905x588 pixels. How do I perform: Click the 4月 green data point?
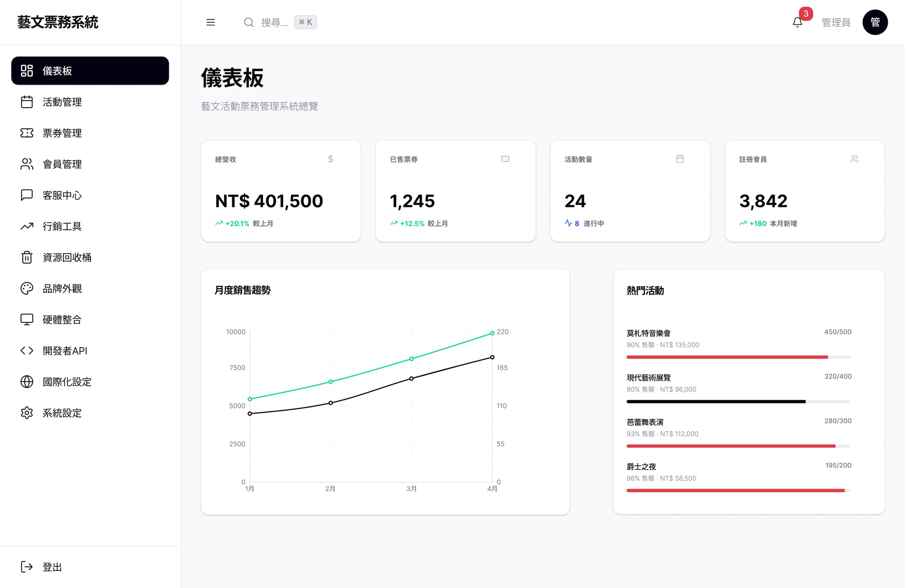[492, 333]
